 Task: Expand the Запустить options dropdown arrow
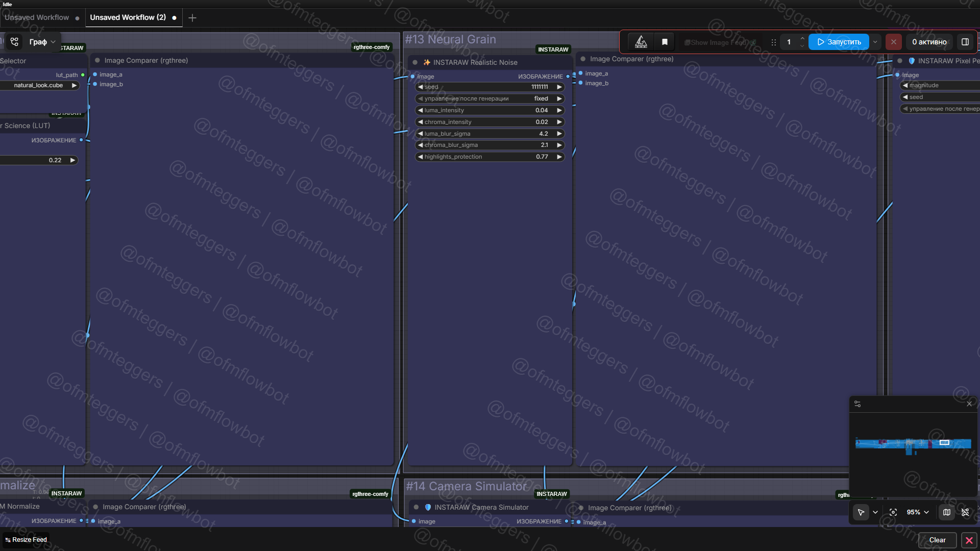[875, 42]
